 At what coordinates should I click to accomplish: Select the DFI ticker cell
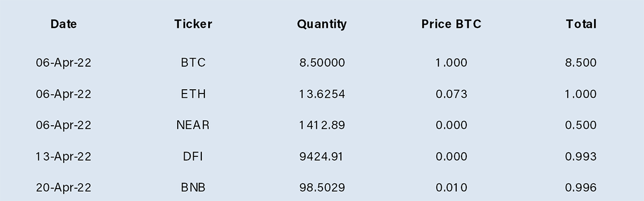tap(193, 156)
